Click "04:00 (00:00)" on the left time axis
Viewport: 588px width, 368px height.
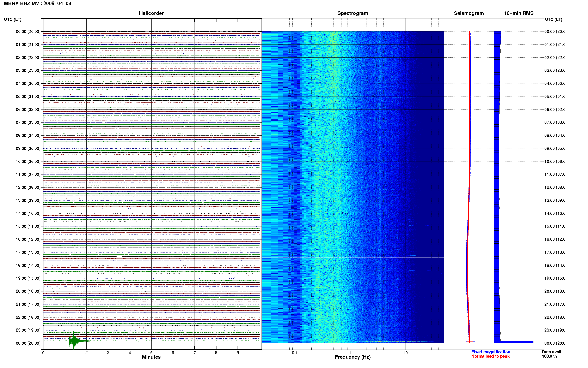pyautogui.click(x=28, y=83)
